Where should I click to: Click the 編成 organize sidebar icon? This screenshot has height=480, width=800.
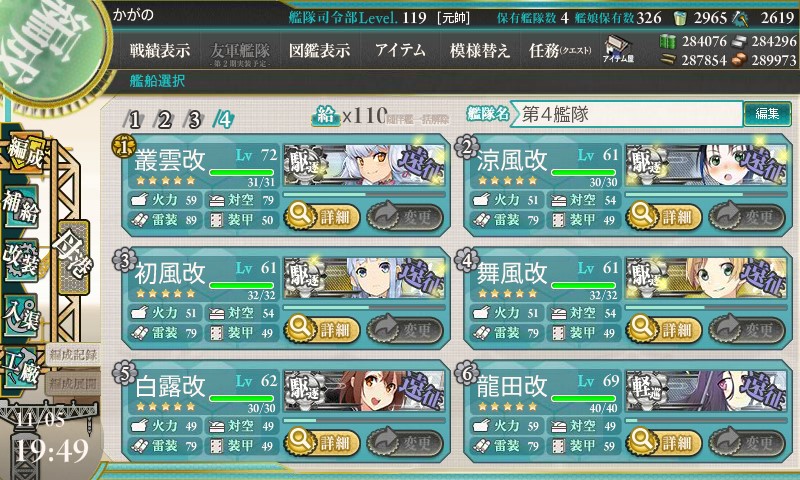click(24, 154)
